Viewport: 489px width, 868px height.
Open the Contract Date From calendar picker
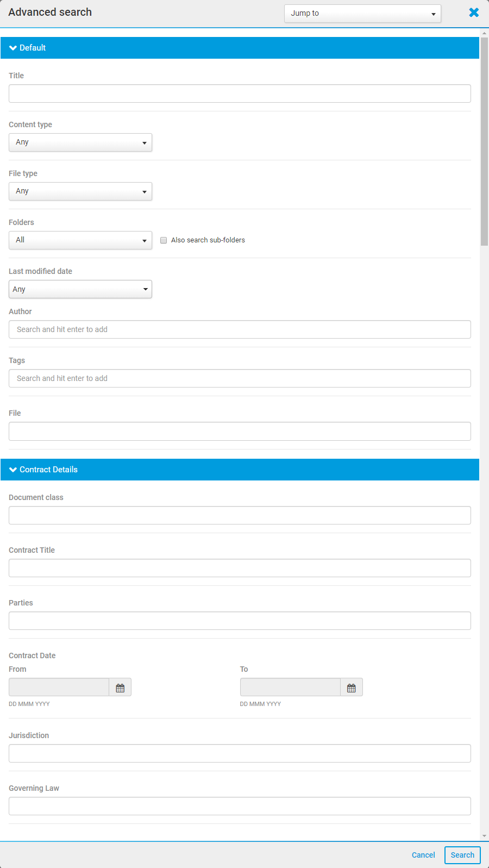[120, 688]
